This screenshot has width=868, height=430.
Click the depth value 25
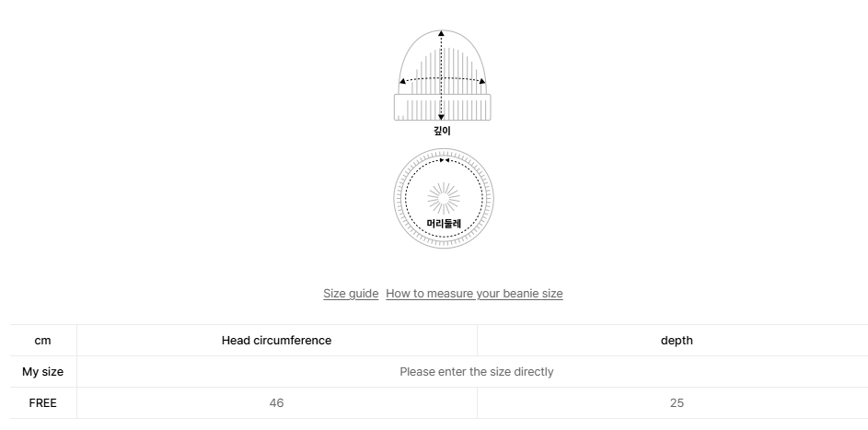pos(677,403)
